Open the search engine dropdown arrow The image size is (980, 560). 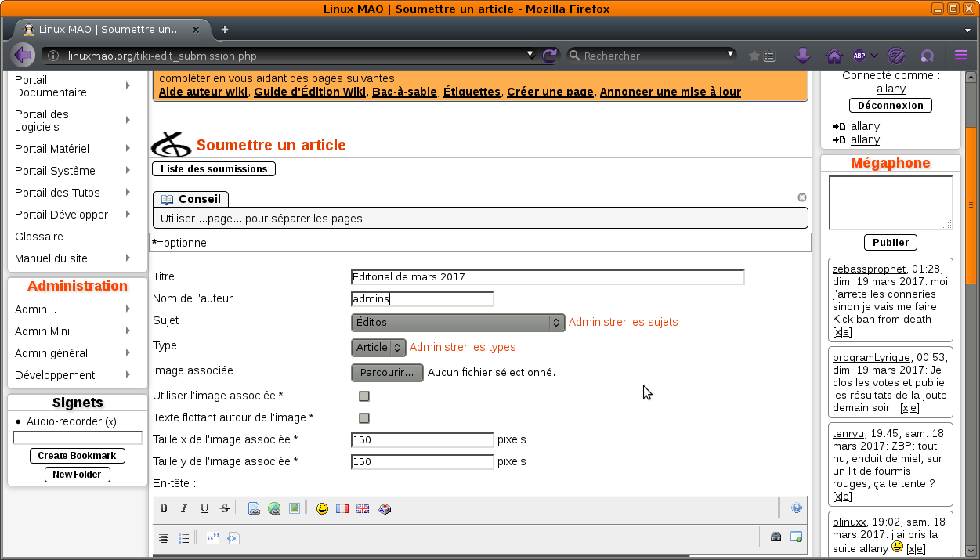tap(730, 55)
